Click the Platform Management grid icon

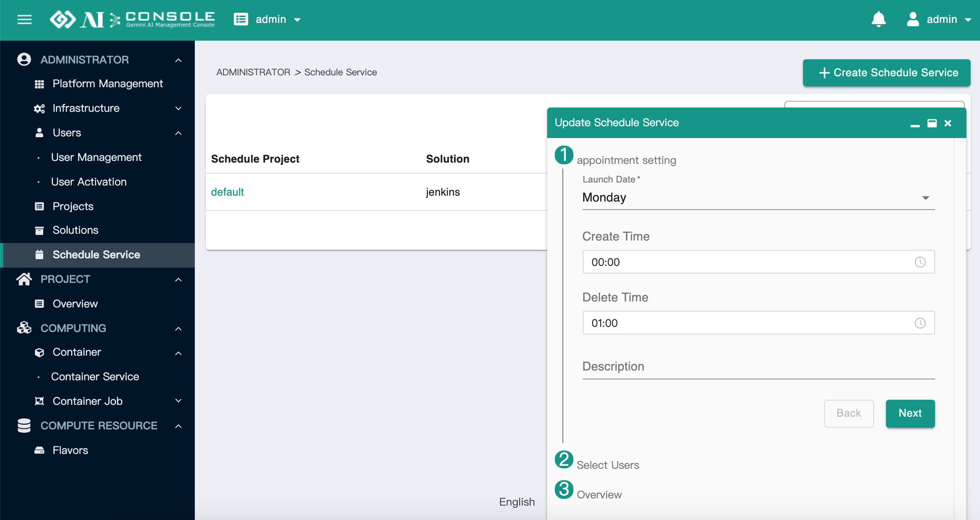39,84
